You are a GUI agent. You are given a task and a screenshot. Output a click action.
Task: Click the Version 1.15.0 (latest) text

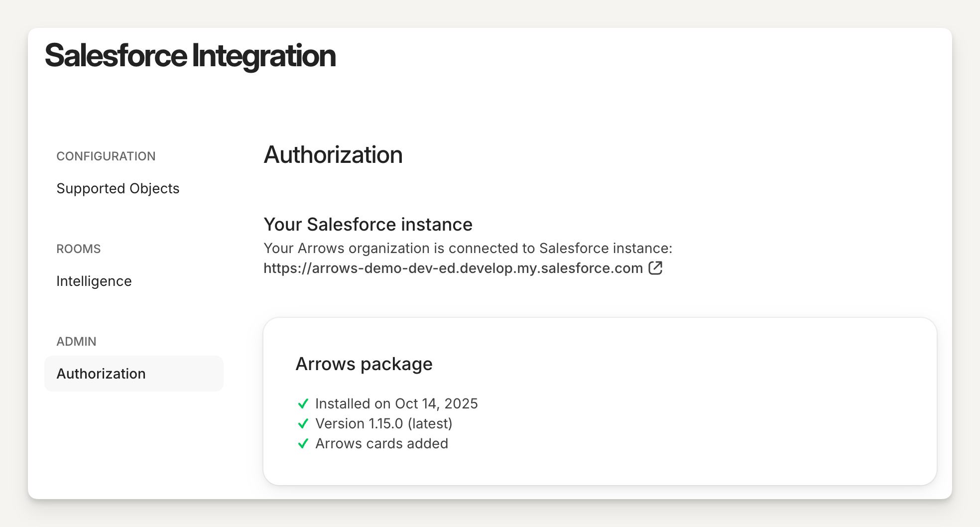pos(383,423)
